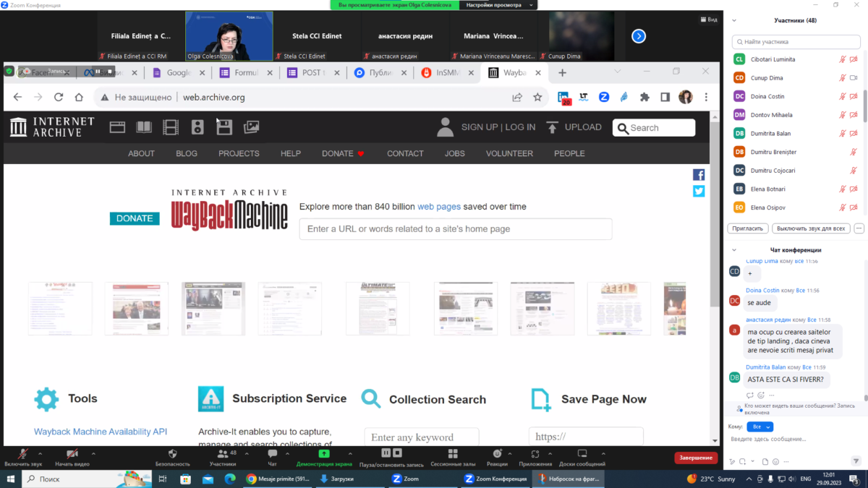This screenshot has width=868, height=488.
Task: Open Microsoft Edge from the taskbar
Action: click(x=229, y=479)
